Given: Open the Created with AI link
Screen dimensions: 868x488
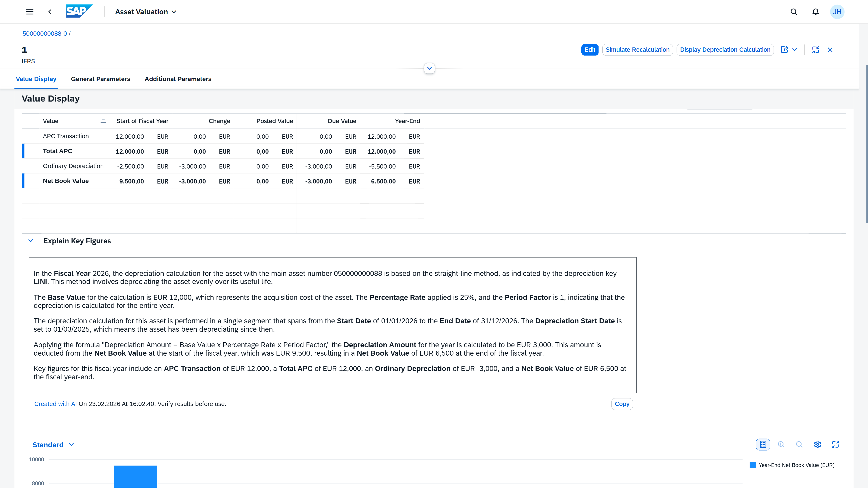Looking at the screenshot, I should pos(55,404).
